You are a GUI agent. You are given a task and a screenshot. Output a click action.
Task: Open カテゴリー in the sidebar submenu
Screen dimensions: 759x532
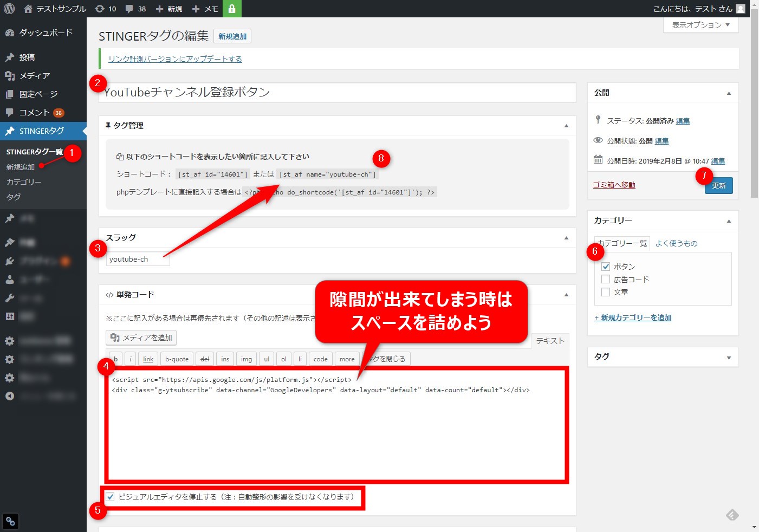[24, 182]
